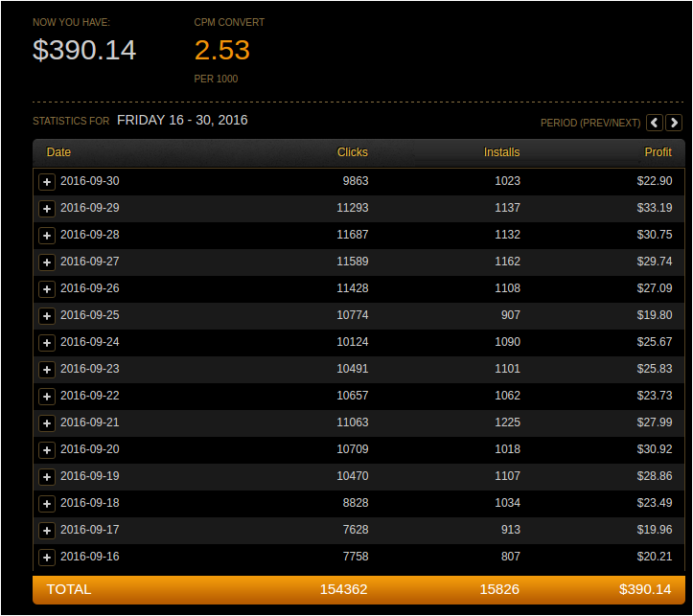Click the TOTAL row label

(x=69, y=589)
